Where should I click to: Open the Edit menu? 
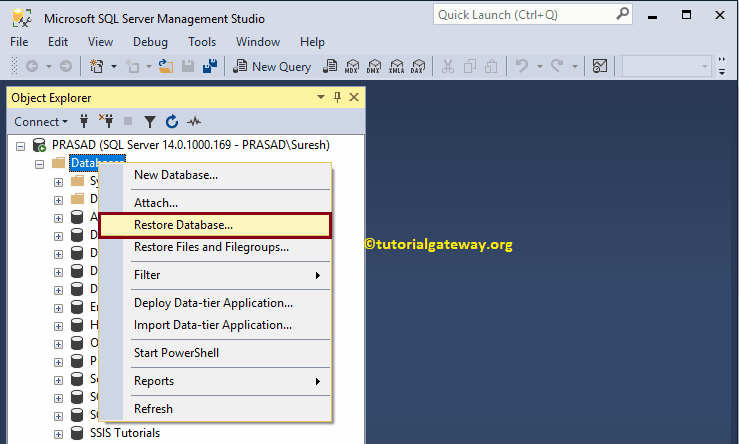pyautogui.click(x=58, y=42)
